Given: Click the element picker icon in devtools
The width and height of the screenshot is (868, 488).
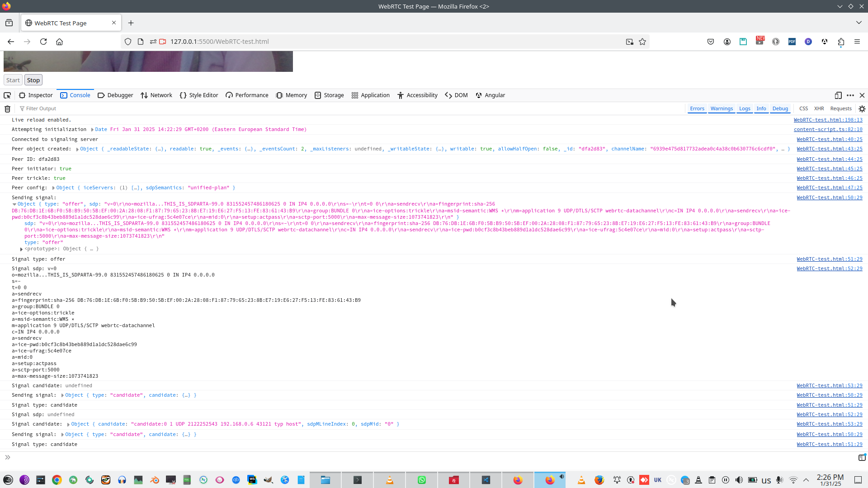Looking at the screenshot, I should pos(7,95).
